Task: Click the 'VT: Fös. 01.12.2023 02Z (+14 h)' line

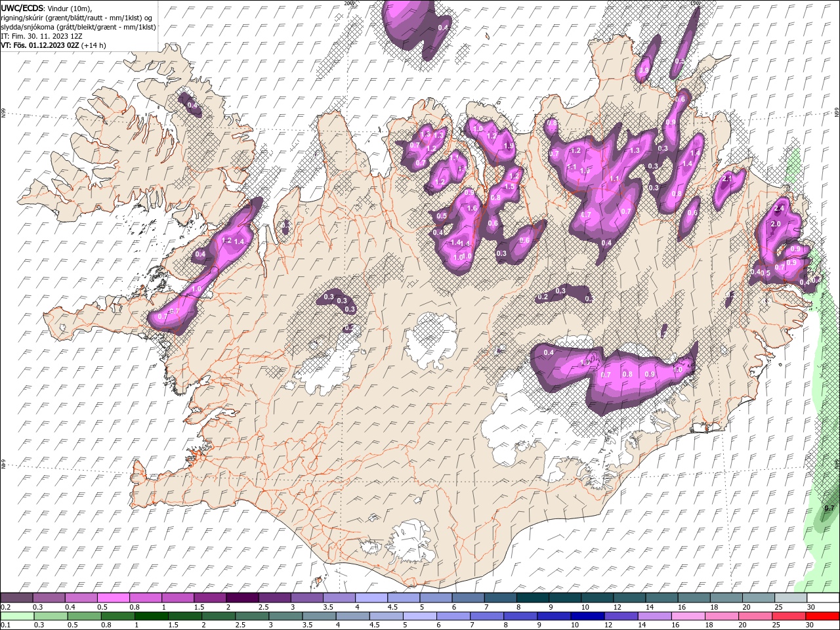Action: (x=54, y=45)
